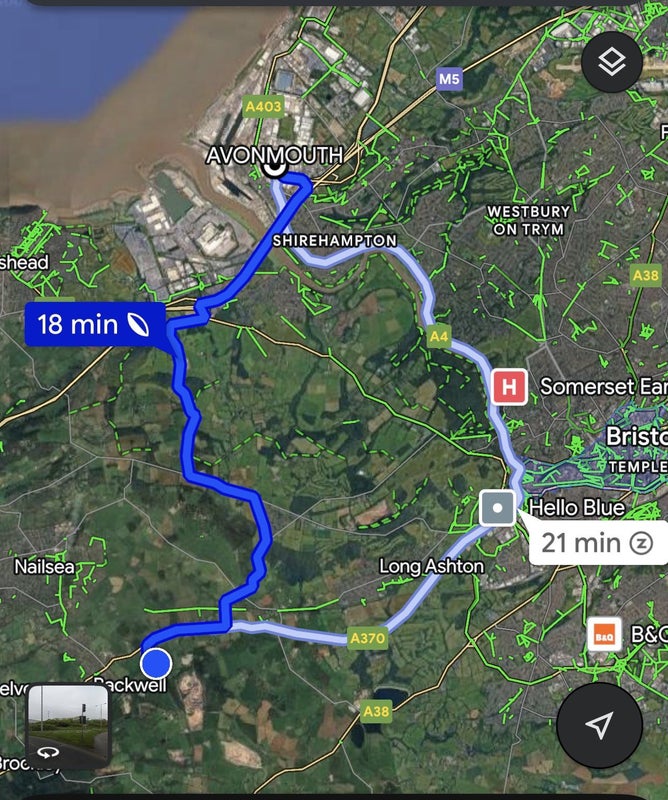This screenshot has width=668, height=800.
Task: Tap the Somerset hospital H marker
Action: (x=509, y=387)
